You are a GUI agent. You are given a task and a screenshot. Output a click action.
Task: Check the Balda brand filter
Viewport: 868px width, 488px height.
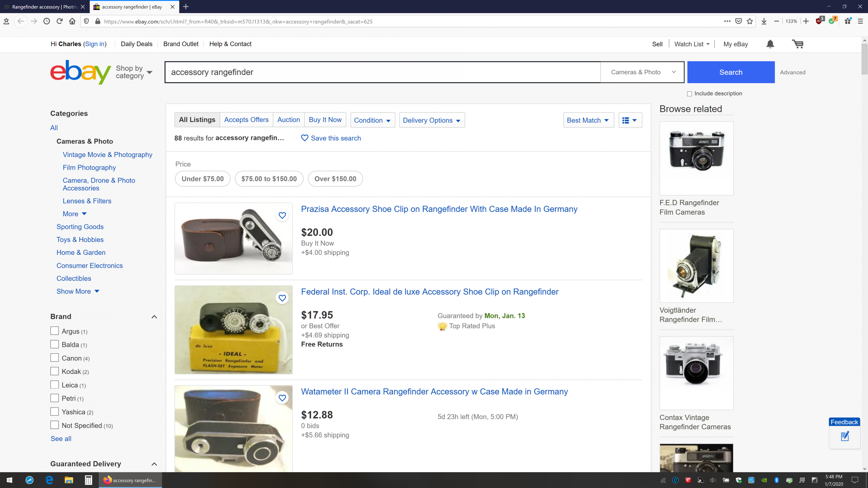(54, 345)
